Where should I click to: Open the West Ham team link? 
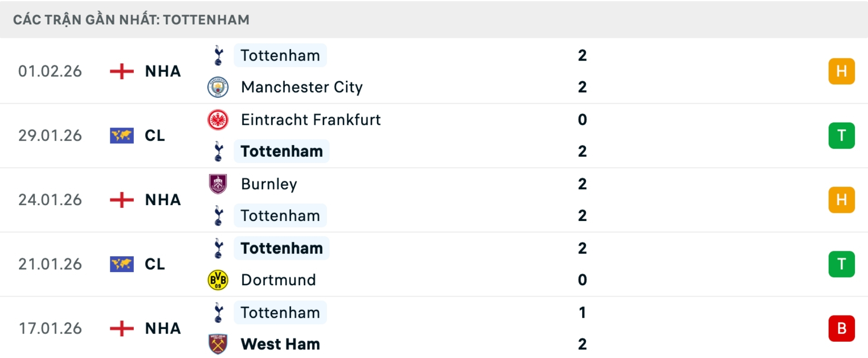[x=280, y=344]
